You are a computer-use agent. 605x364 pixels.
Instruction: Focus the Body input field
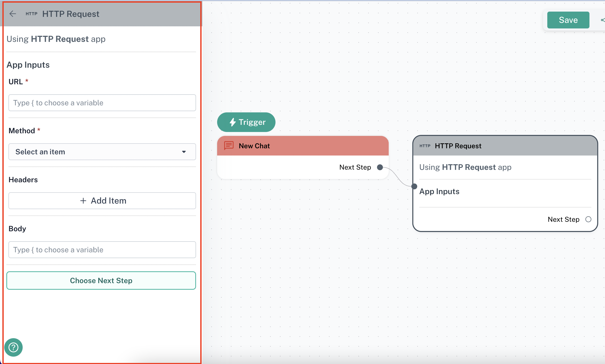(102, 250)
